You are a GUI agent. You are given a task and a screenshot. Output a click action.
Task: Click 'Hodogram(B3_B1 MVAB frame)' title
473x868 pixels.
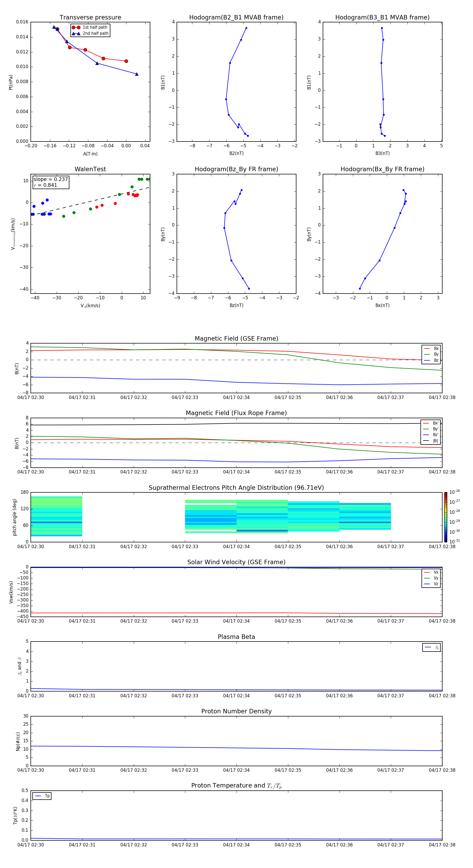point(382,18)
